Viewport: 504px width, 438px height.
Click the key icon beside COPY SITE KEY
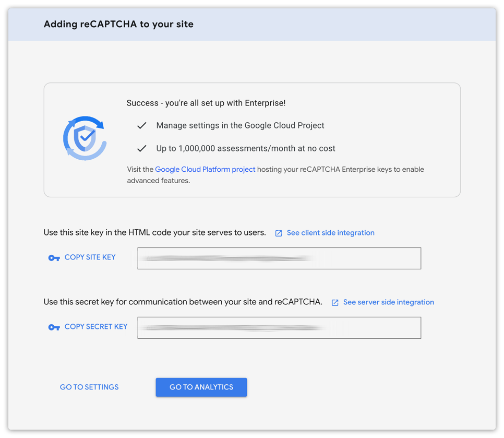(54, 258)
